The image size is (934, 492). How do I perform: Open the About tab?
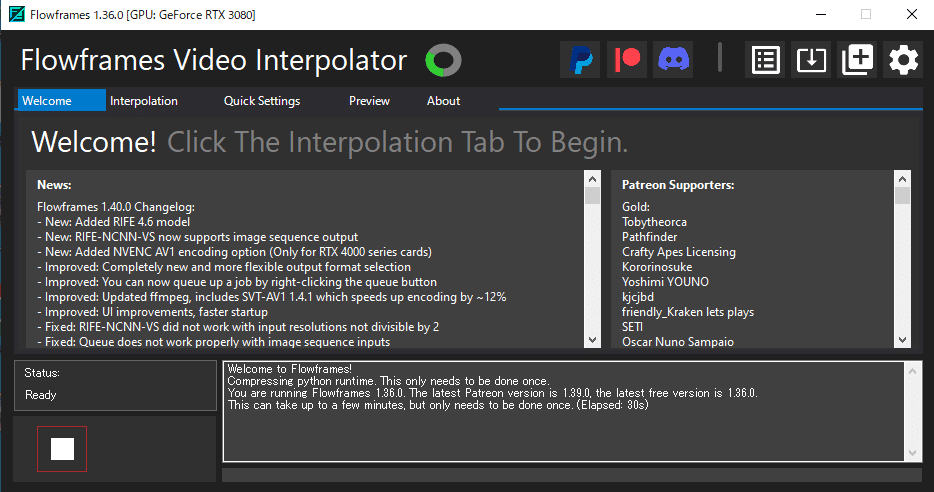pos(443,101)
